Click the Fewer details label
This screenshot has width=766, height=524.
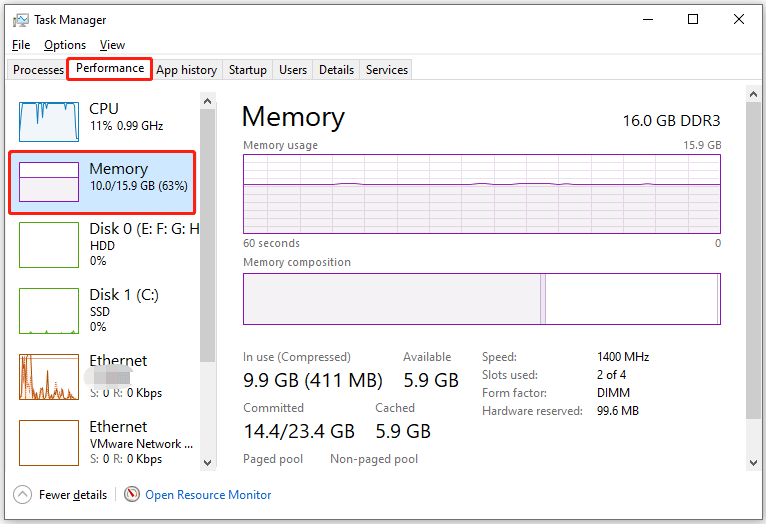point(73,495)
